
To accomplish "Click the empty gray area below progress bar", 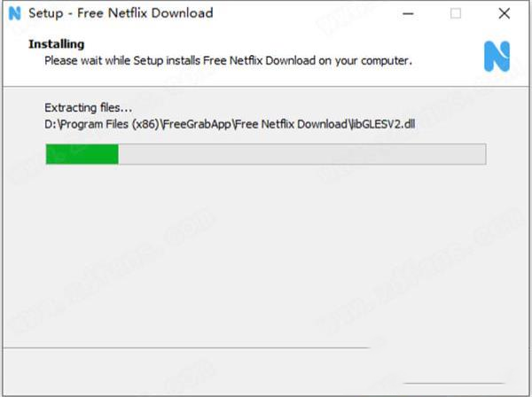I will (266, 254).
